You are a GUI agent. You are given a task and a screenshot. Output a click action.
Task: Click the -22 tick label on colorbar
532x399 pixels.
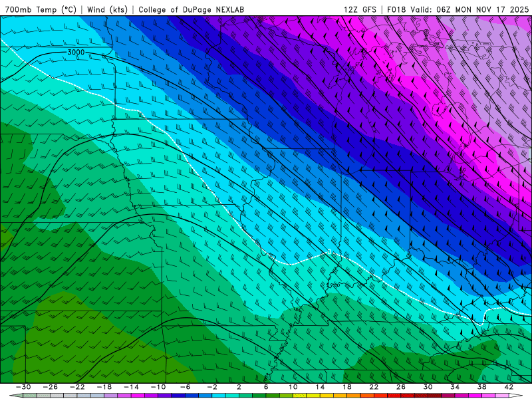[77, 387]
